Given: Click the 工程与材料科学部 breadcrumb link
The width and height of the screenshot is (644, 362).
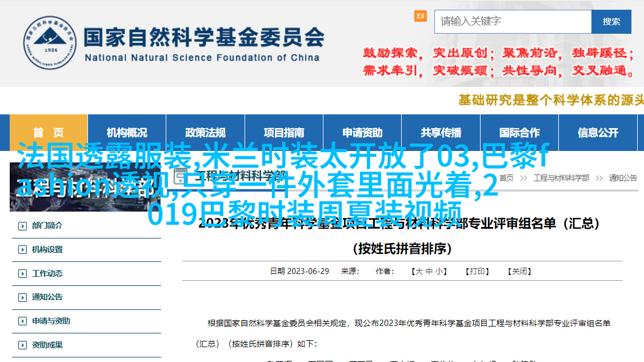Looking at the screenshot, I should click(562, 178).
